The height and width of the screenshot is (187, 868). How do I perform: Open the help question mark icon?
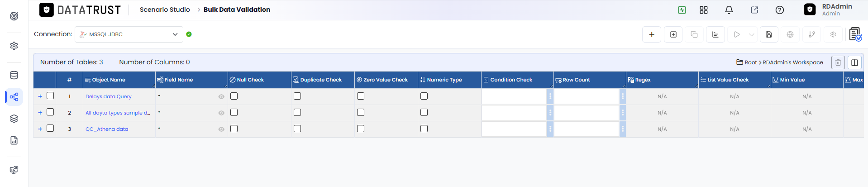pyautogui.click(x=780, y=10)
